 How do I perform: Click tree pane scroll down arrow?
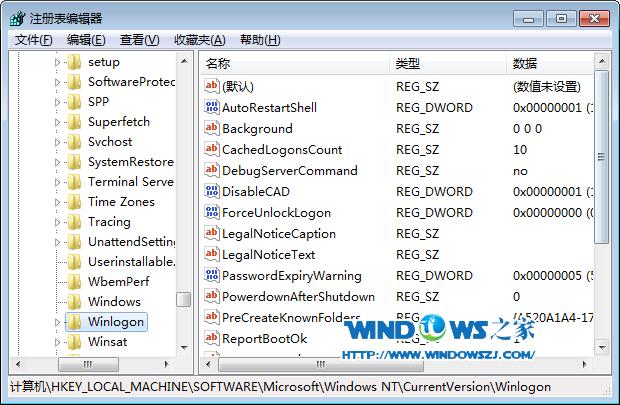[184, 348]
